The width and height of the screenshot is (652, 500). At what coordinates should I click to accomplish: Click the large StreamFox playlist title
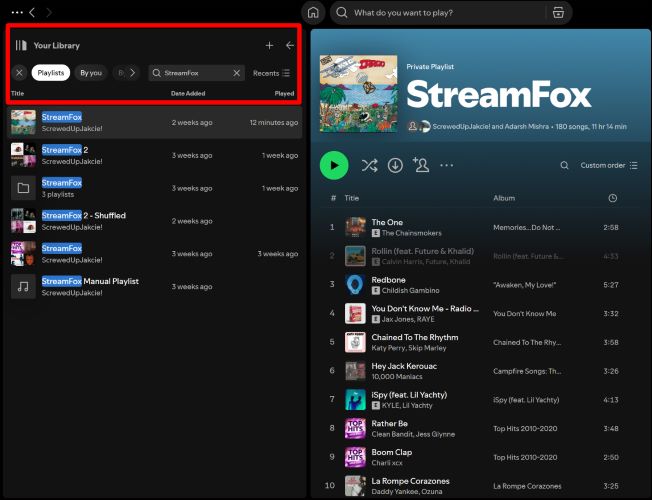(499, 94)
